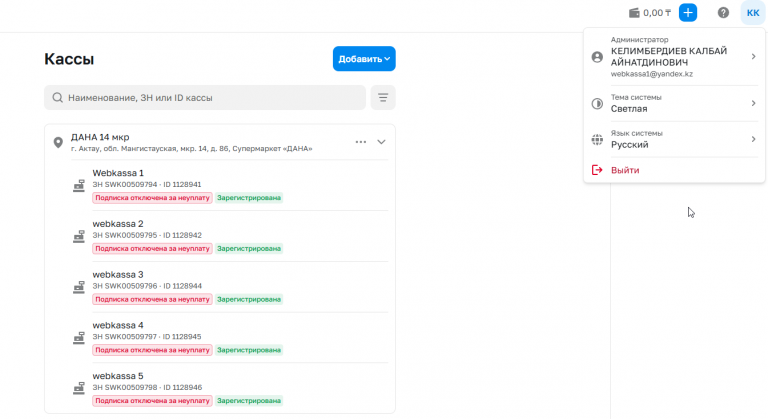The image size is (768, 419).
Task: Click ЗН SWK00509795 · ID 1128942 text
Action: 147,235
